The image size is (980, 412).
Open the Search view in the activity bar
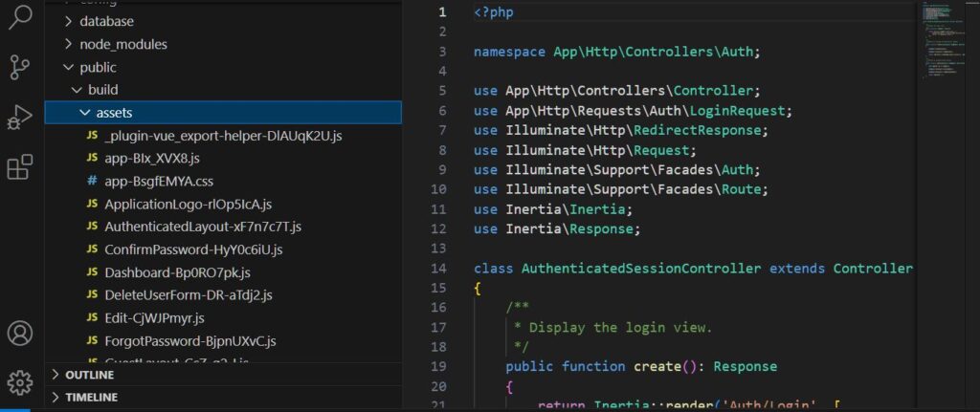pyautogui.click(x=19, y=17)
